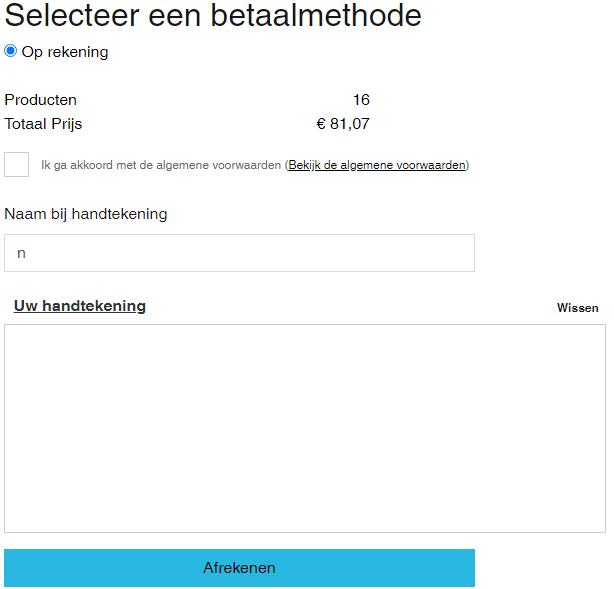Viewport: 614px width, 589px height.
Task: Click the total amount € 81,07
Action: [343, 124]
